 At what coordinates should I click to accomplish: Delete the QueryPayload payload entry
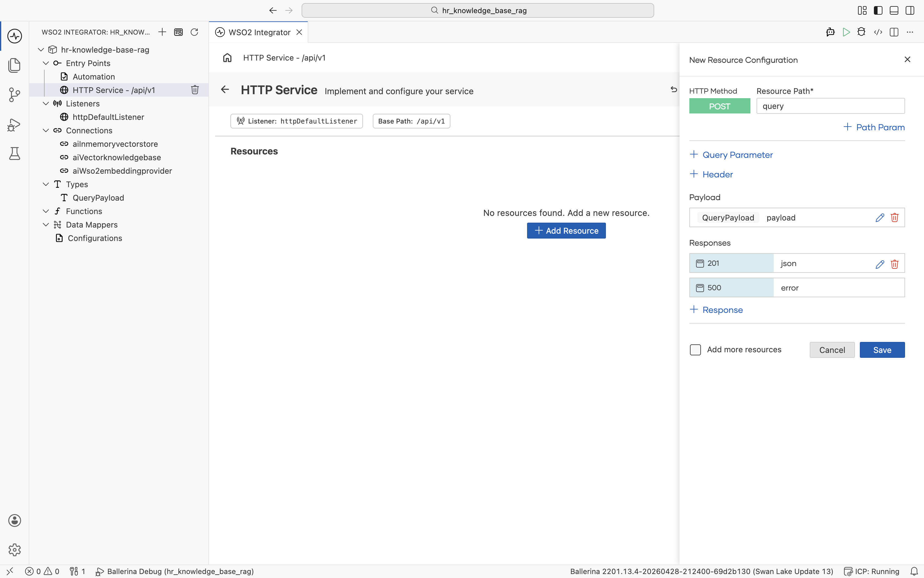[895, 217]
